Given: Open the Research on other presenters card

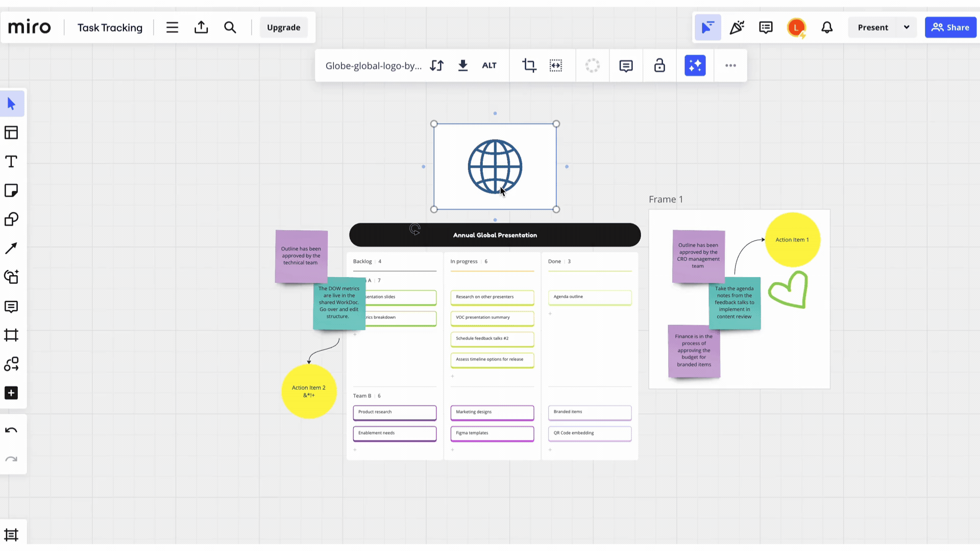Looking at the screenshot, I should click(x=492, y=297).
